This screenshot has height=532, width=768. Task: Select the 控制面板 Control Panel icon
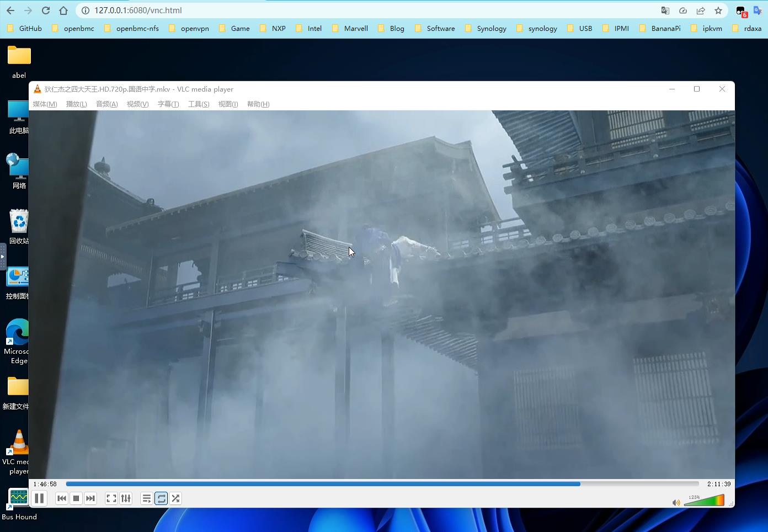[x=17, y=283]
